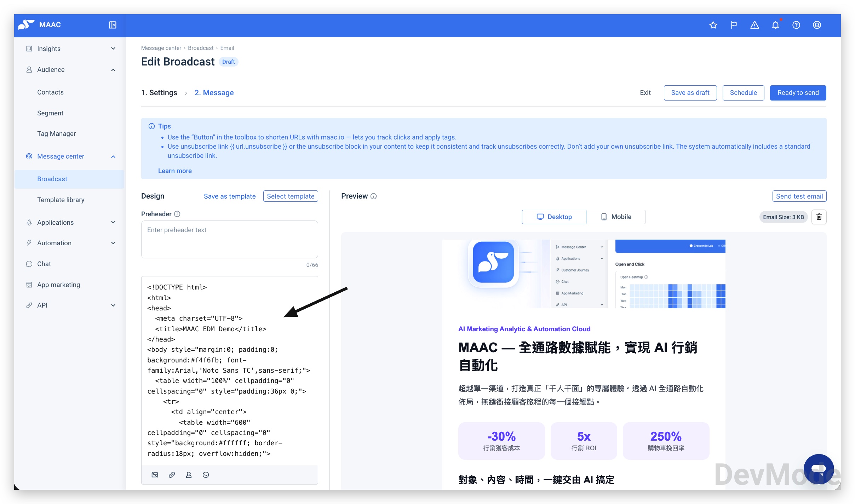Expand the Applications menu
Image resolution: width=855 pixels, height=504 pixels.
pyautogui.click(x=70, y=222)
